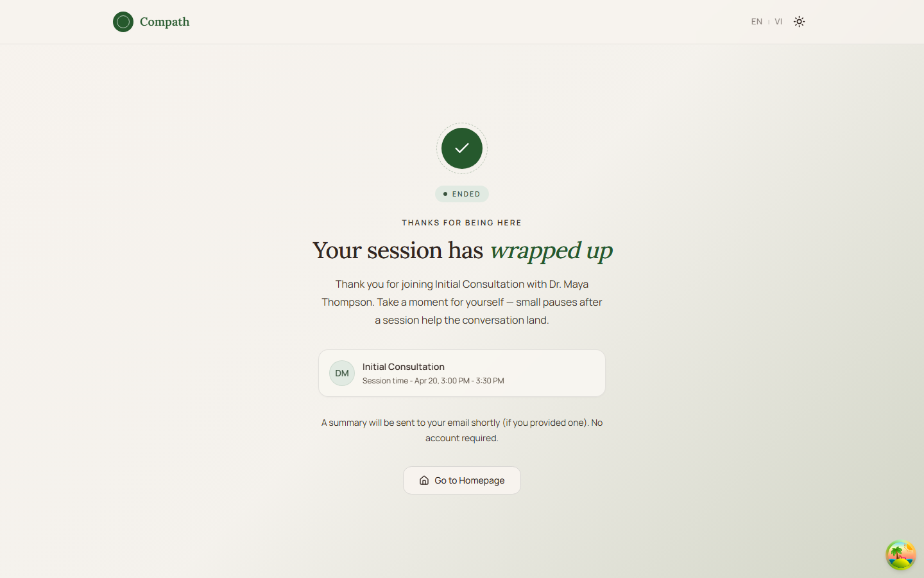The image size is (924, 578).
Task: Click the "Your session has" heading
Action: tap(397, 250)
